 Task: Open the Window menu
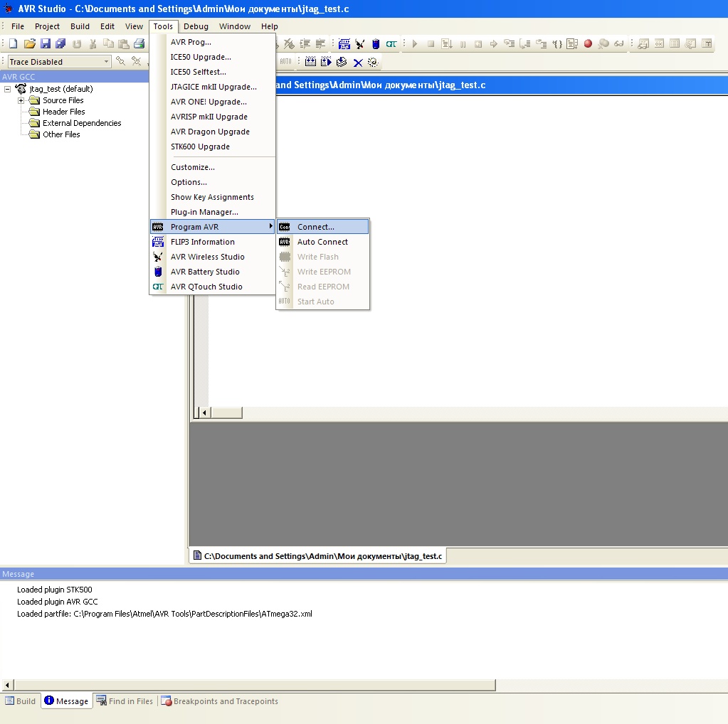click(x=235, y=26)
